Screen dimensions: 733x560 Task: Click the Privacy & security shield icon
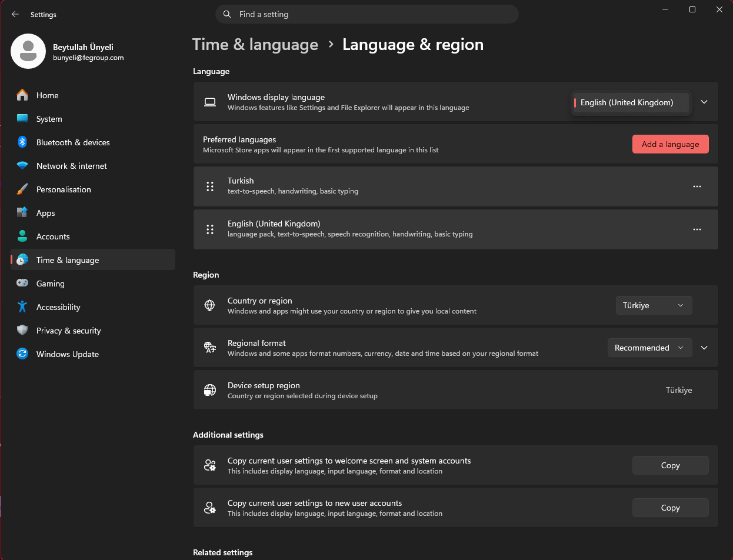tap(22, 331)
